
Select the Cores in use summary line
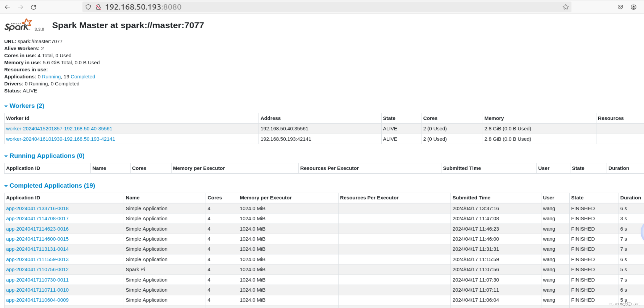38,56
